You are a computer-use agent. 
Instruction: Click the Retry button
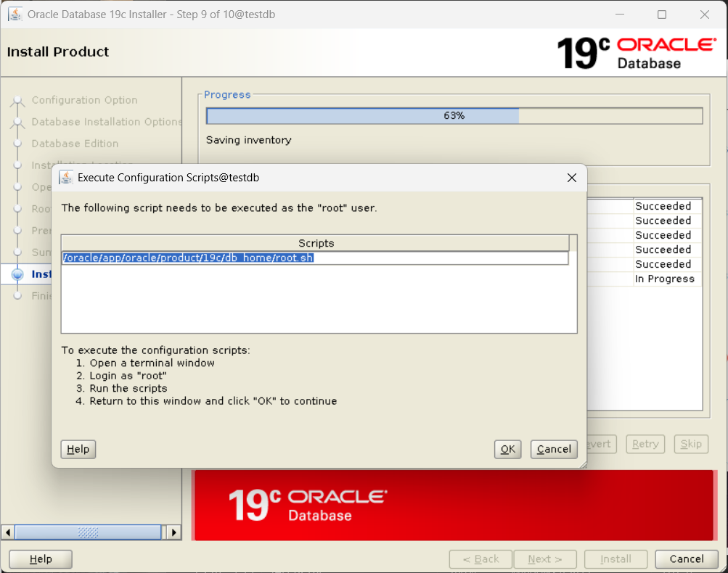645,444
